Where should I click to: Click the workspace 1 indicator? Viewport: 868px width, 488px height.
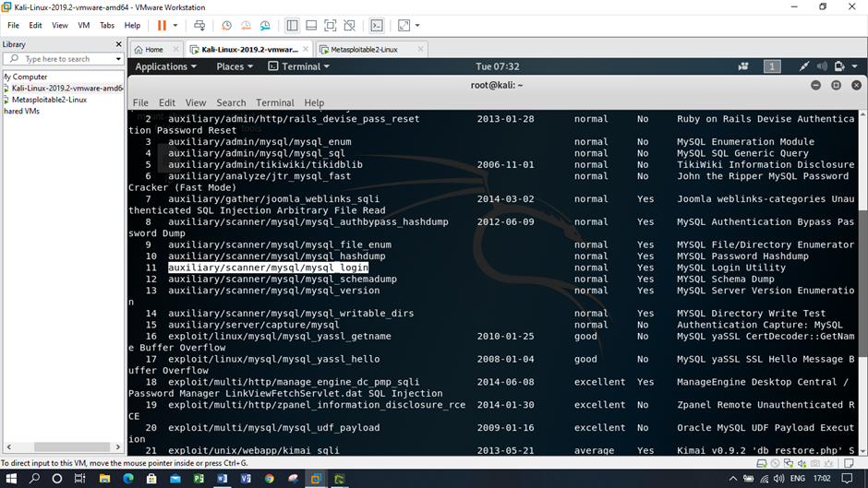pyautogui.click(x=772, y=66)
